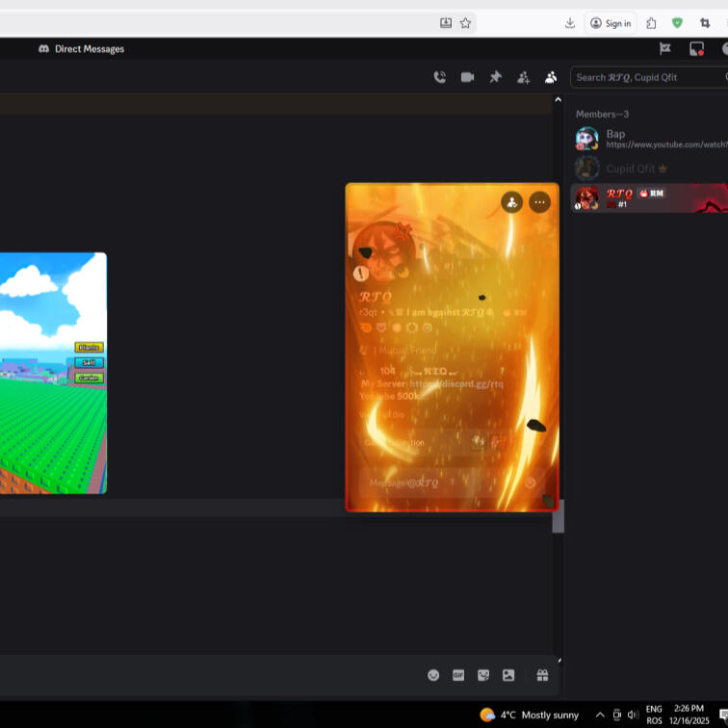Open the sticker picker
Image resolution: width=728 pixels, height=728 pixels.
[483, 675]
